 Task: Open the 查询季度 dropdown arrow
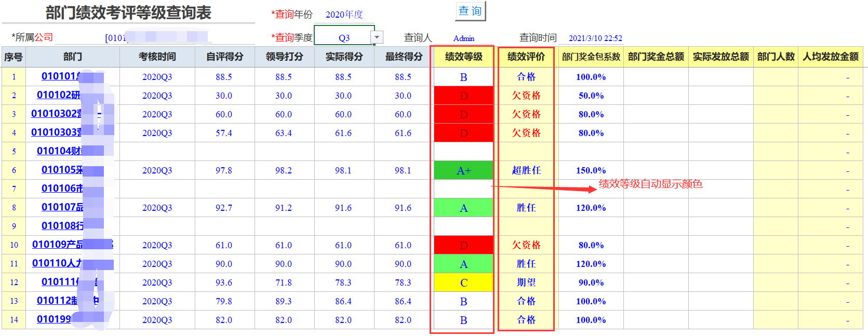point(377,37)
